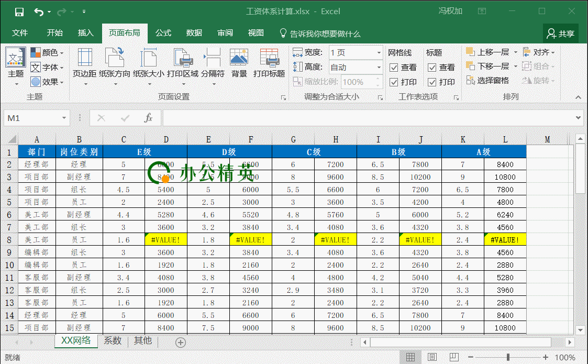588x364 pixels.
Task: Open the 颜色 theme colors dropdown
Action: (x=47, y=53)
